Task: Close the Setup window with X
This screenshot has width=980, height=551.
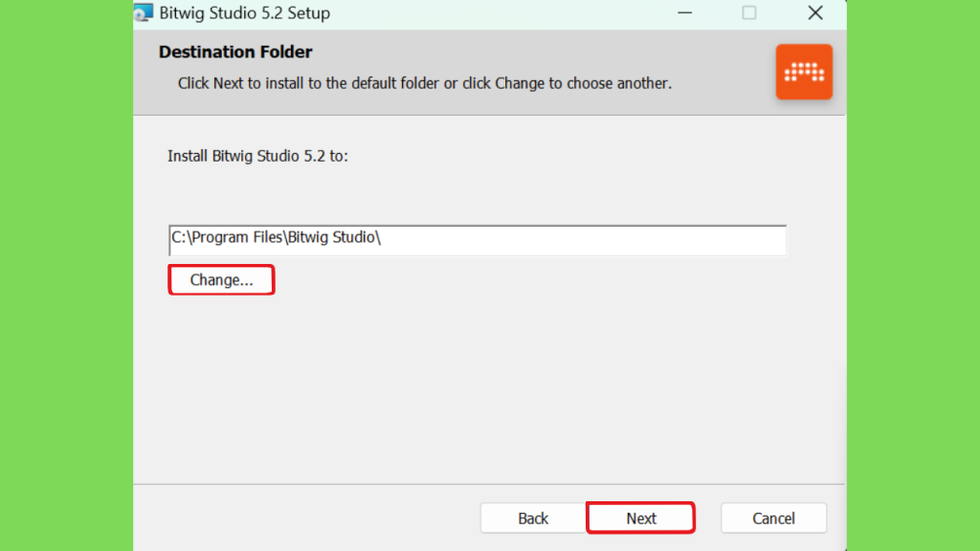Action: point(815,12)
